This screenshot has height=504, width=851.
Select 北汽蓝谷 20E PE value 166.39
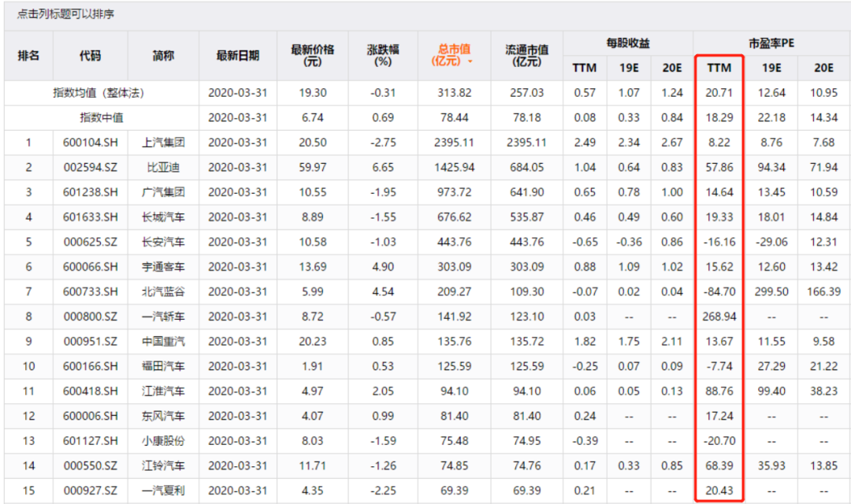pos(824,292)
